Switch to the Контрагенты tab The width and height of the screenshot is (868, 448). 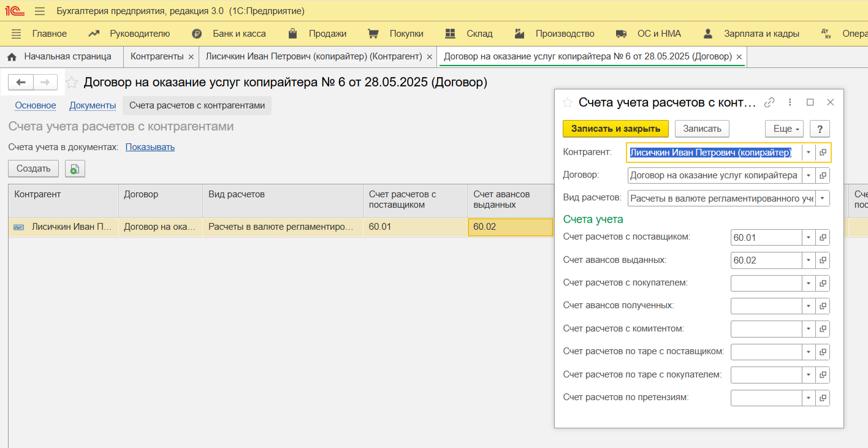[157, 56]
